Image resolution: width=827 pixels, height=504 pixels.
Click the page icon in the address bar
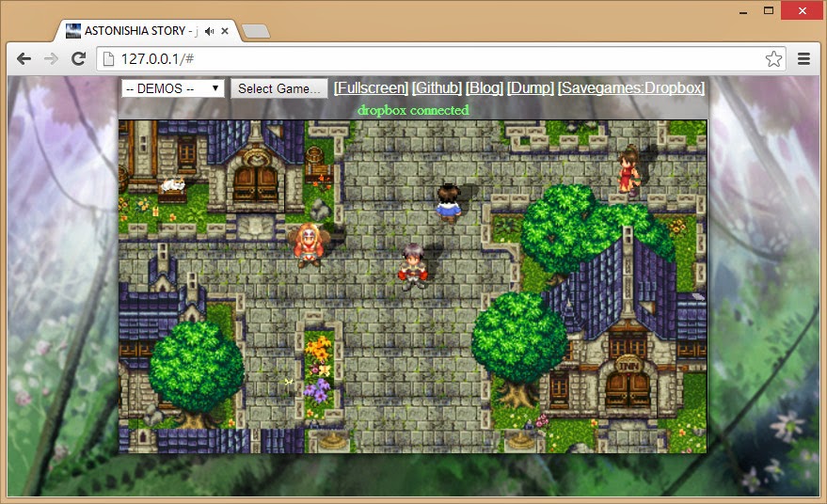pos(108,59)
